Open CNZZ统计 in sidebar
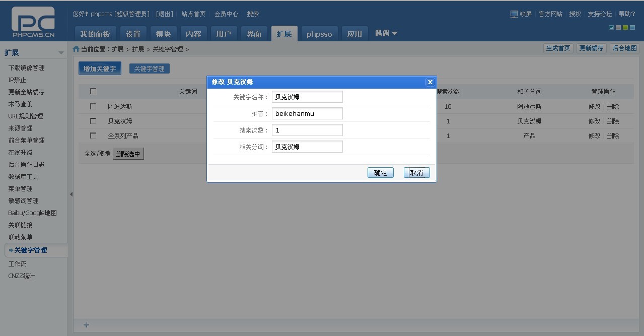The image size is (644, 336). pyautogui.click(x=22, y=276)
